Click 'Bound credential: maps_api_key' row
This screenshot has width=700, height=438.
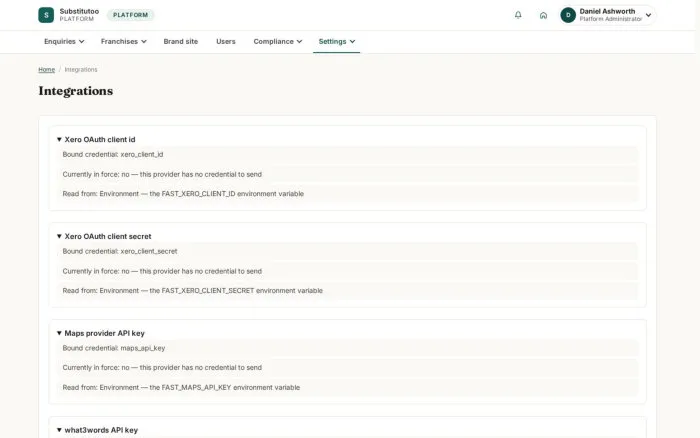(x=347, y=348)
